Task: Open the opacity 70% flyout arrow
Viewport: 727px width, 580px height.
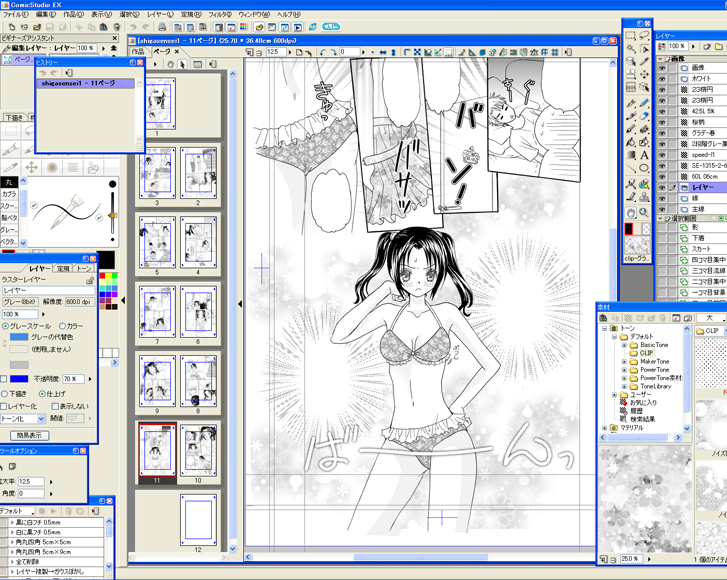Action: click(x=90, y=379)
